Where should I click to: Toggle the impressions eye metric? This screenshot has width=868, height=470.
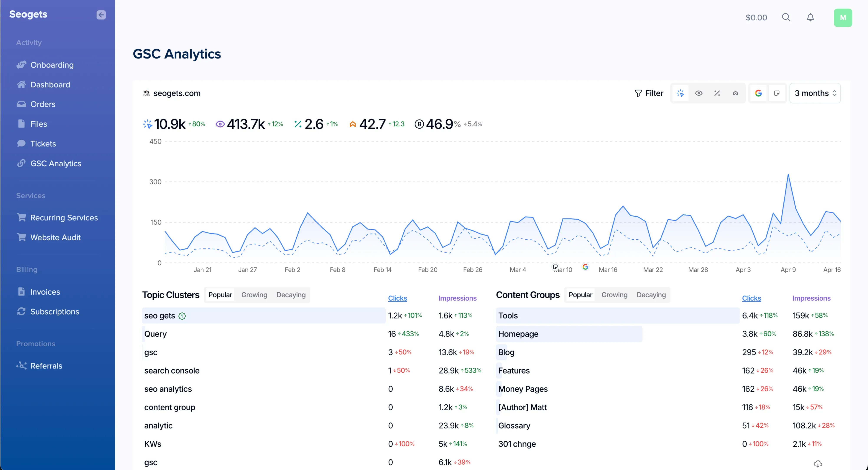coord(699,93)
